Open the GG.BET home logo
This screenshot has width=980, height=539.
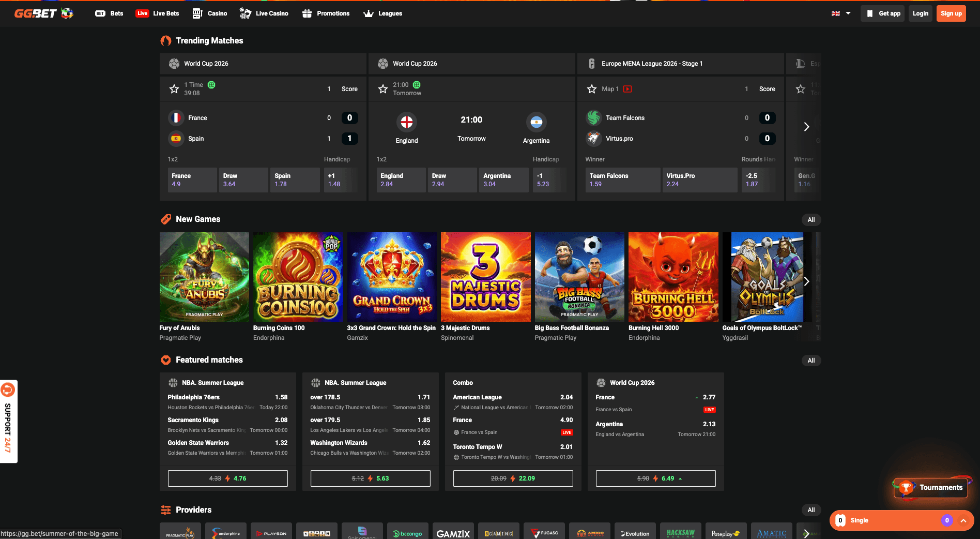coord(43,13)
